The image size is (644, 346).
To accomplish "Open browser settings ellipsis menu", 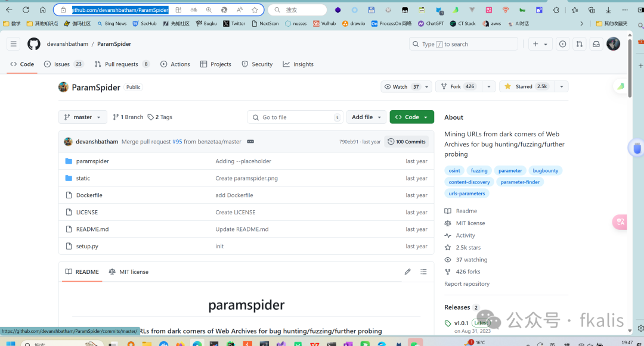I will point(625,10).
